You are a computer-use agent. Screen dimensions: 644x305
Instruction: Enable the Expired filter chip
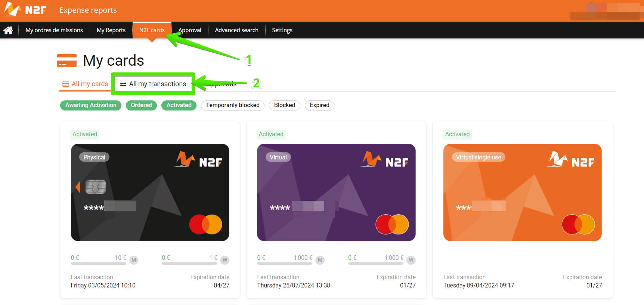click(x=319, y=105)
